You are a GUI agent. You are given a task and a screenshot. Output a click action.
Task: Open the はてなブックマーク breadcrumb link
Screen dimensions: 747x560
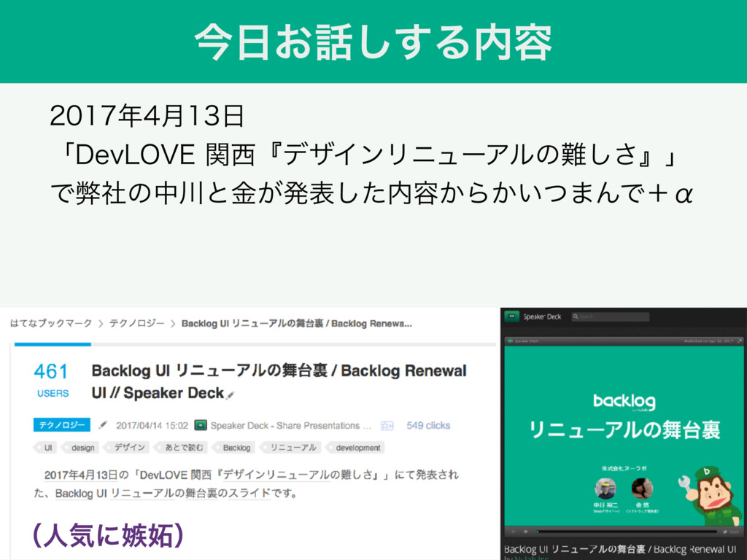(x=51, y=323)
